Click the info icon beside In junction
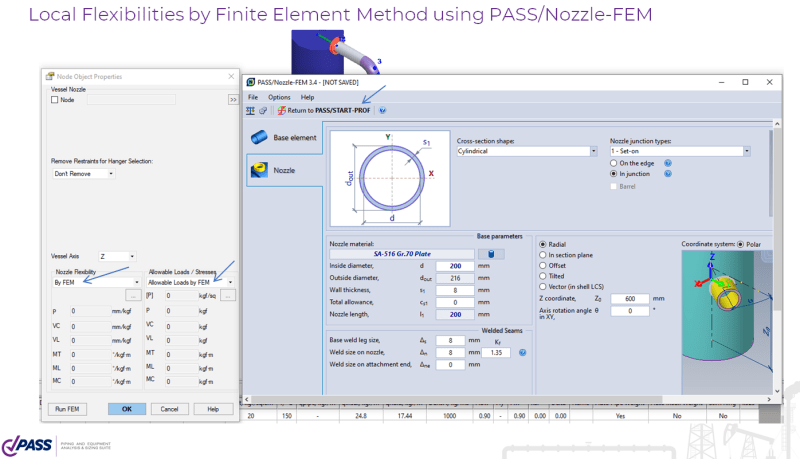Image resolution: width=800 pixels, height=459 pixels. (668, 174)
